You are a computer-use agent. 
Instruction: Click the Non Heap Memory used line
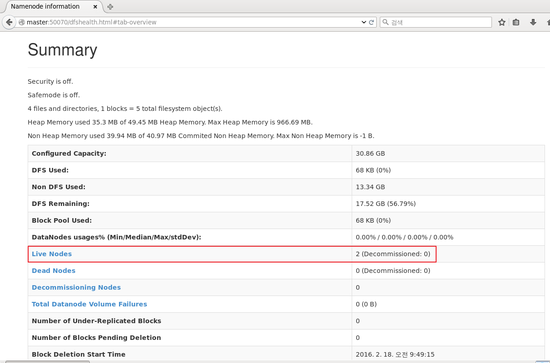pyautogui.click(x=201, y=136)
